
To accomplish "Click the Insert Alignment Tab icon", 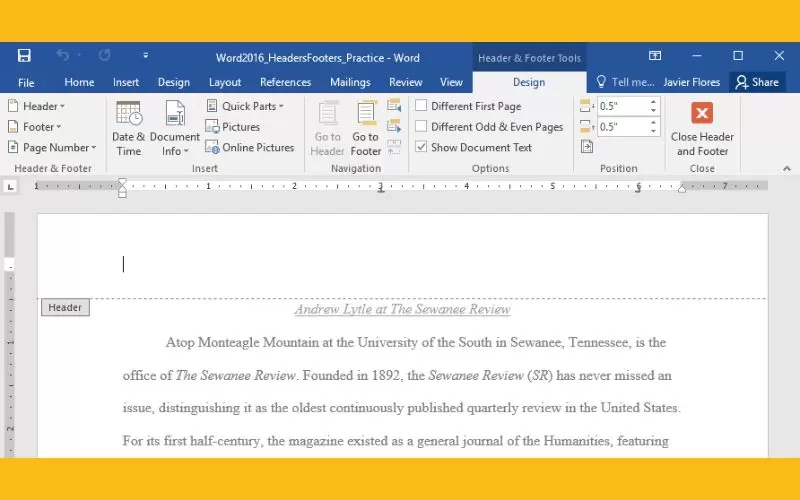I will point(587,147).
